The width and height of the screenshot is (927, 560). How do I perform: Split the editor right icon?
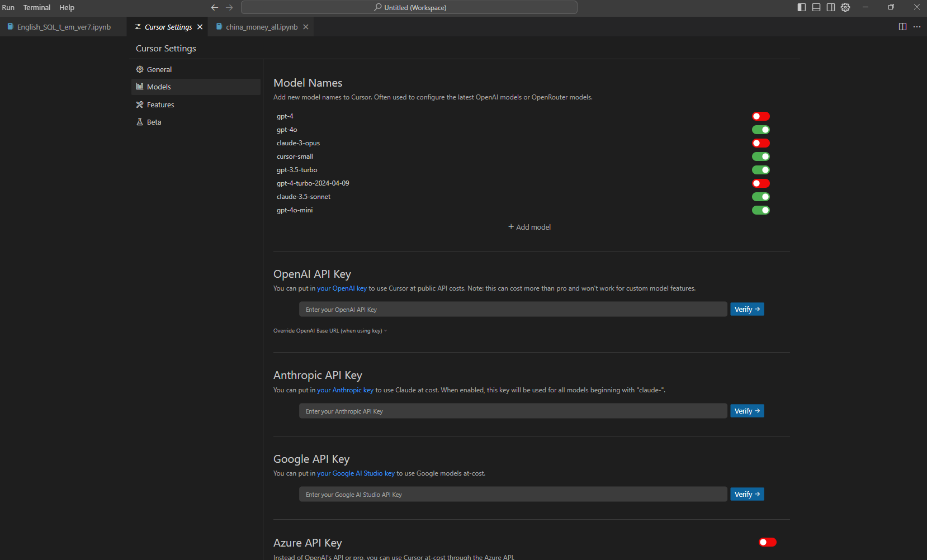click(902, 27)
